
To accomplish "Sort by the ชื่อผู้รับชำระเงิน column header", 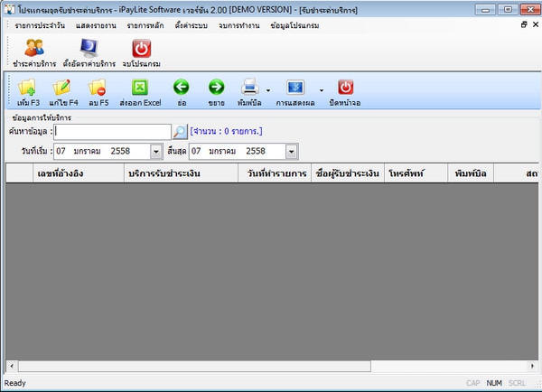I will pos(348,173).
